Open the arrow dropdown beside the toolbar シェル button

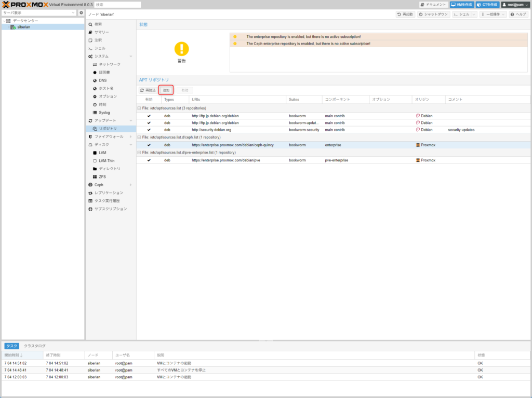pos(474,15)
